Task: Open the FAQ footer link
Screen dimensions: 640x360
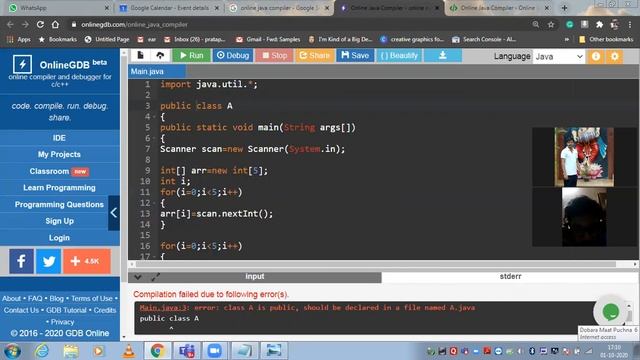Action: click(35, 298)
